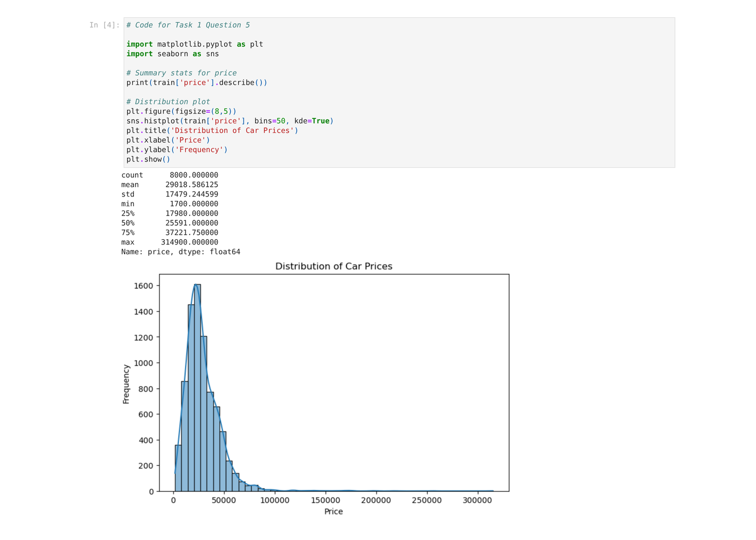Click the 1000 y-axis tick label
Screen dimensions: 756x540
pos(144,363)
